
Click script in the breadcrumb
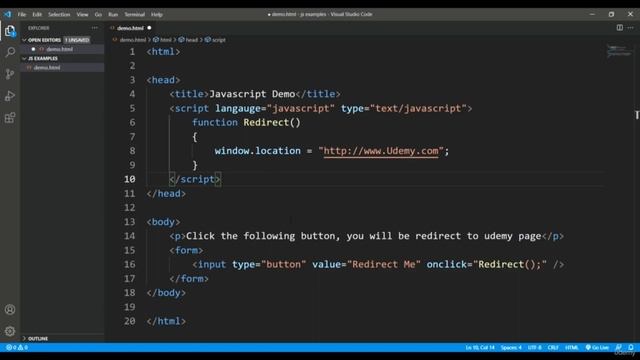219,40
